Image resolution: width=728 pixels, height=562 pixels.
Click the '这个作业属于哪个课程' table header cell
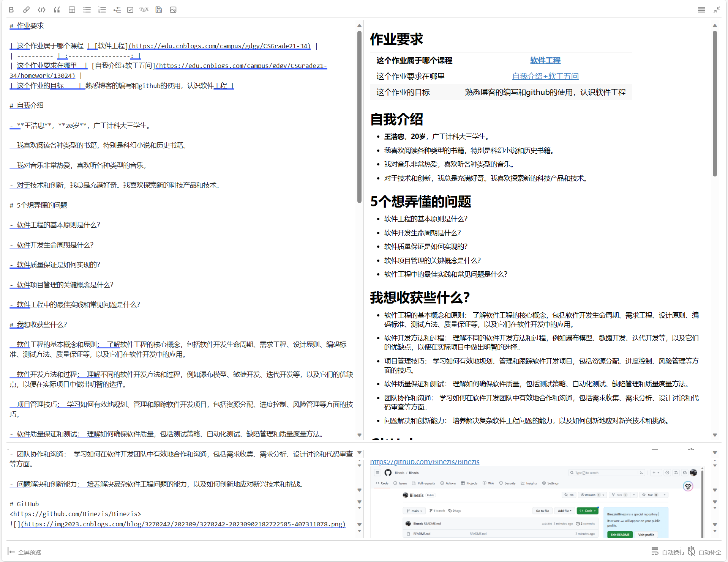(x=414, y=60)
